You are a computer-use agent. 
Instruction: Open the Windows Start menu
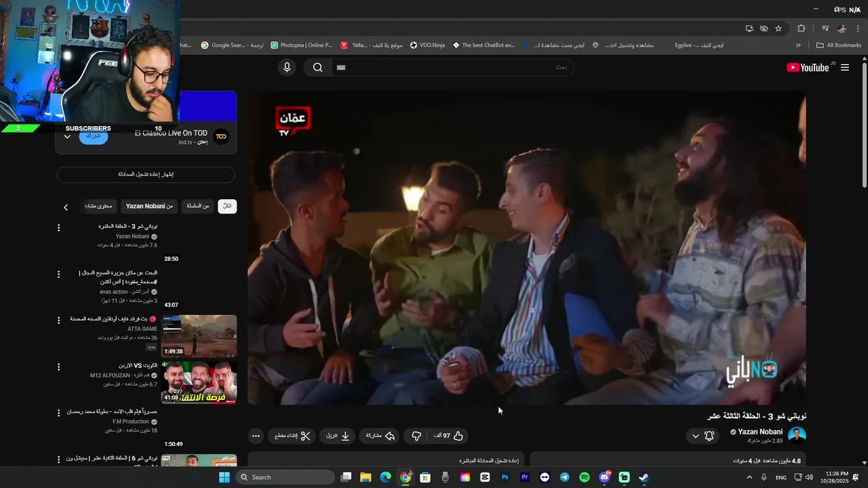[x=224, y=477]
